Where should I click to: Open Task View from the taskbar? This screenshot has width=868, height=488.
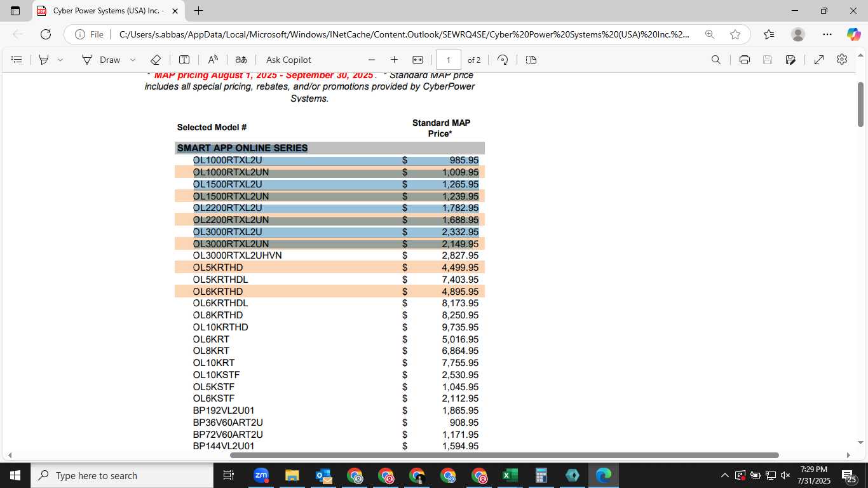229,475
